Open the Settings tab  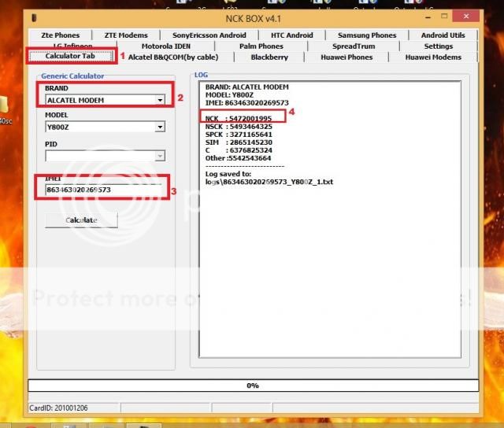click(439, 46)
